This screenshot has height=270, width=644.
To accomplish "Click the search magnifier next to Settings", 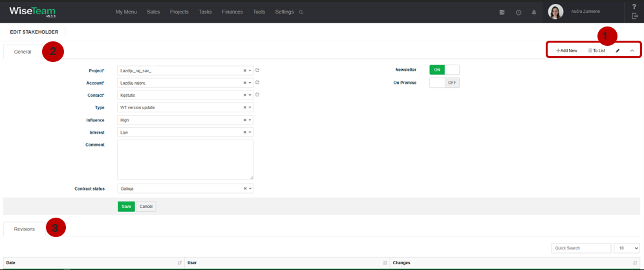I will (x=301, y=12).
